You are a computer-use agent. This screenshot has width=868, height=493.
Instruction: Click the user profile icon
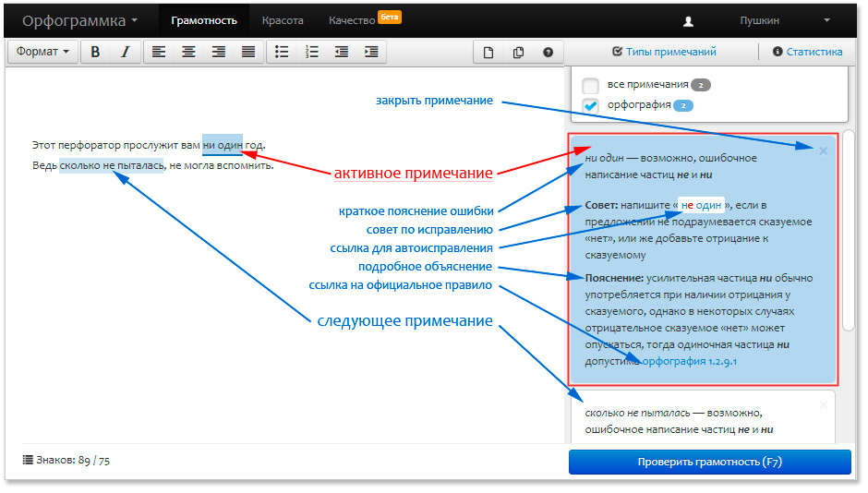click(x=688, y=21)
